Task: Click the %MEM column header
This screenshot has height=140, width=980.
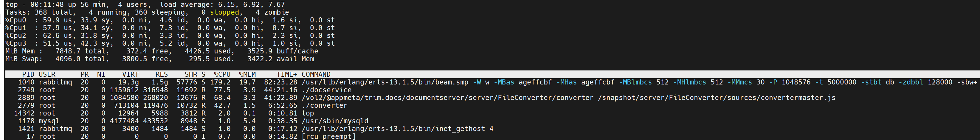Action: coord(247,74)
